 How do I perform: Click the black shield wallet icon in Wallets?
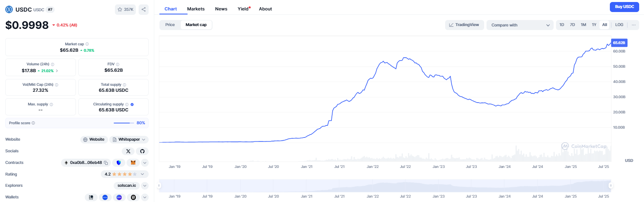click(x=133, y=197)
